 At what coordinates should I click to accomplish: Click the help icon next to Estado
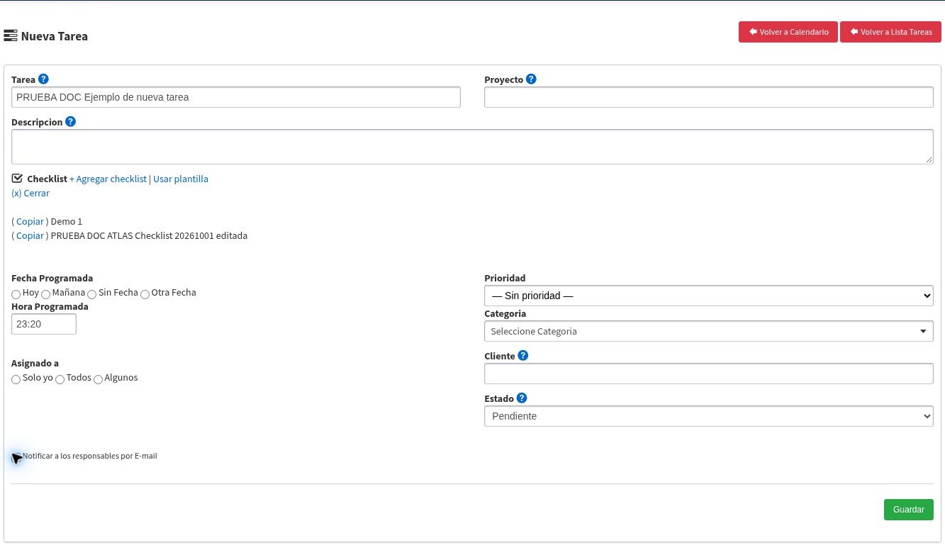tap(522, 398)
